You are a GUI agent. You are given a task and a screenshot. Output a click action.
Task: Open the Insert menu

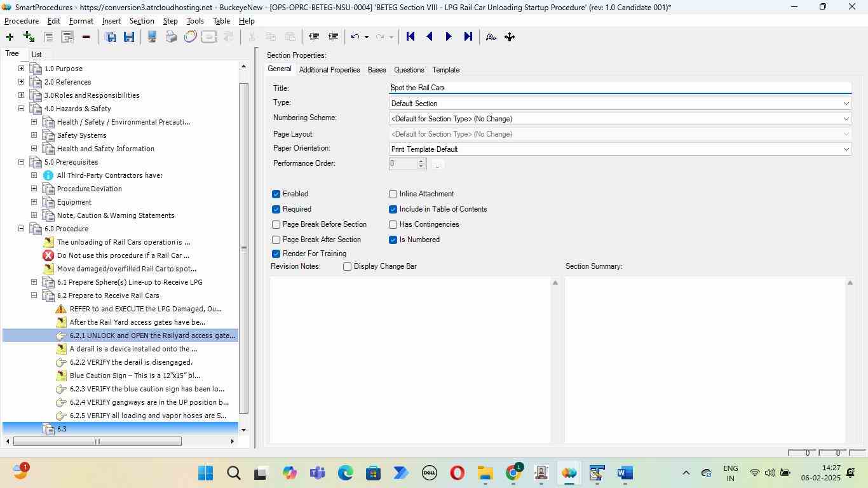click(111, 21)
